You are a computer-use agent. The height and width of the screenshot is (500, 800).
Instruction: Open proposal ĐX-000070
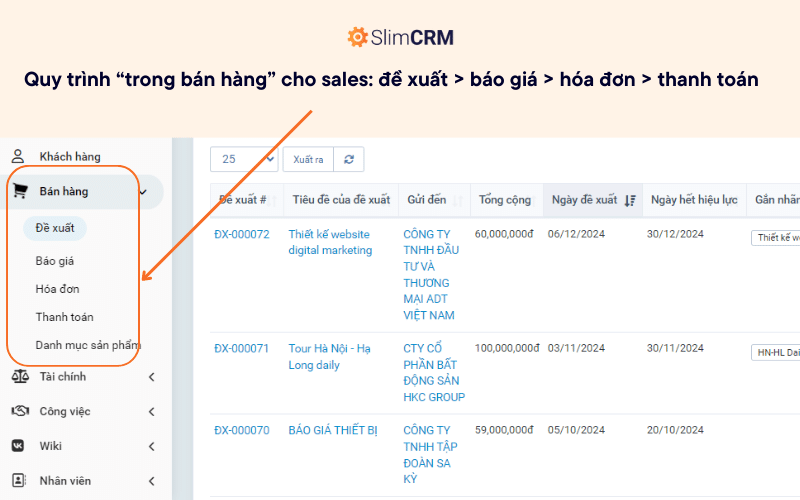point(242,430)
